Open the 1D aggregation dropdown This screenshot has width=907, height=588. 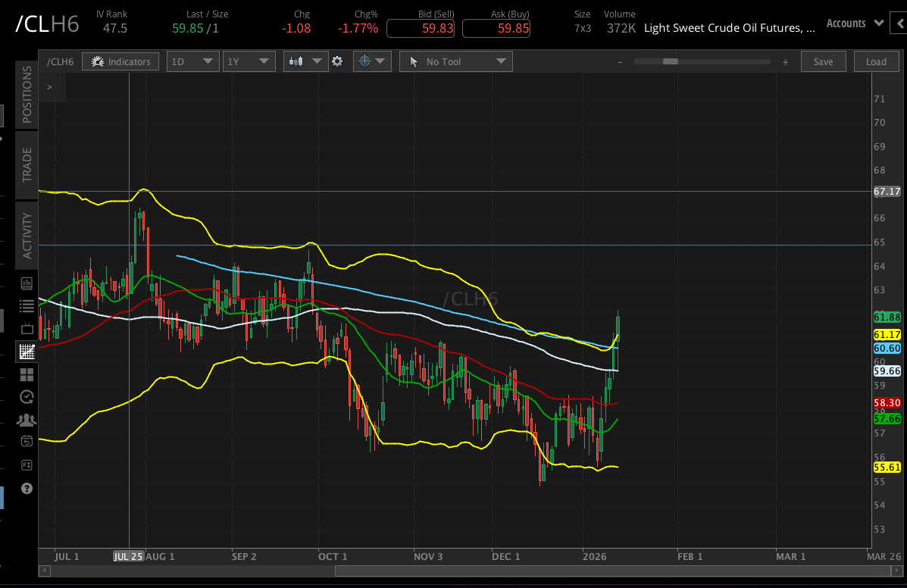click(192, 61)
